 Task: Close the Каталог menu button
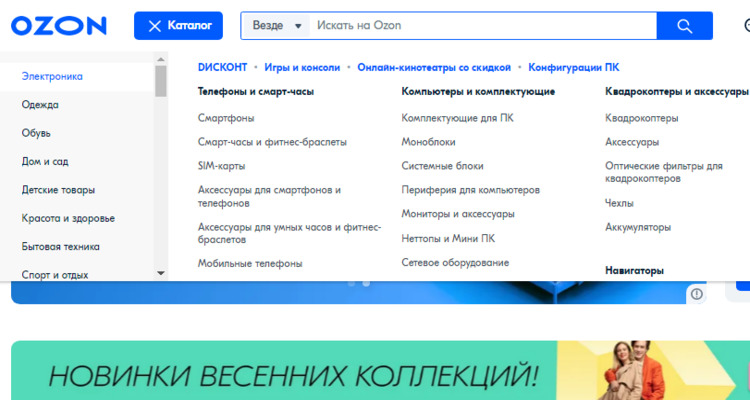[178, 26]
